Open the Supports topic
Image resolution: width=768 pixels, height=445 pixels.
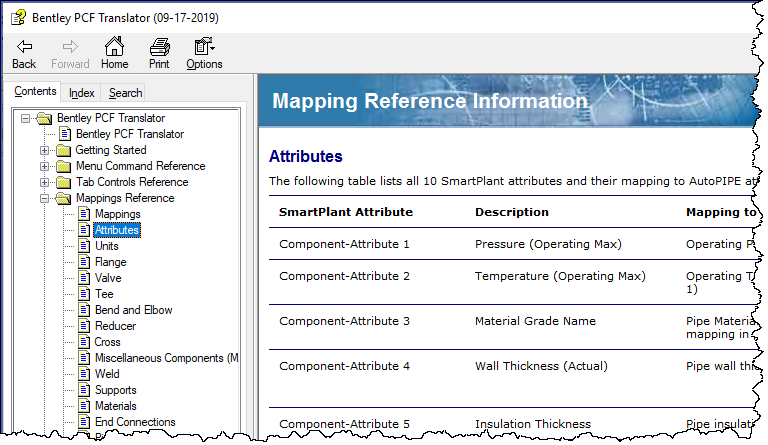tap(115, 390)
